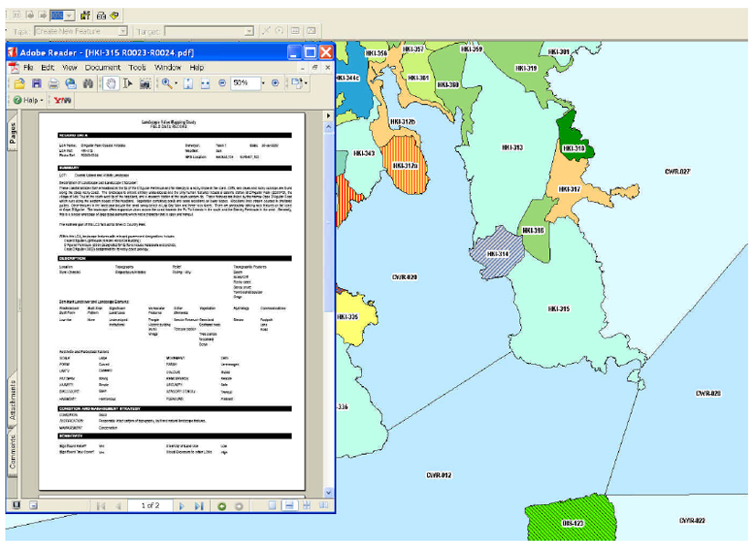Go to the next page
The image size is (756, 547).
[182, 506]
